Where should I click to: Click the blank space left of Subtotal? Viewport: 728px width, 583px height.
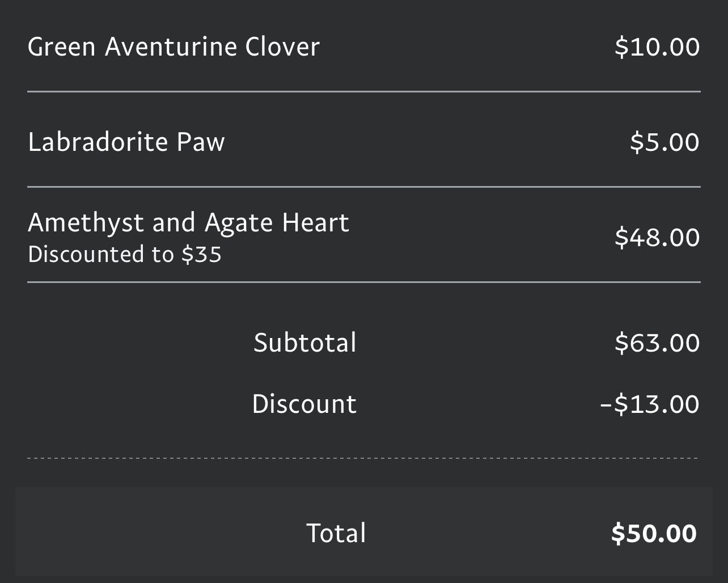pos(136,343)
